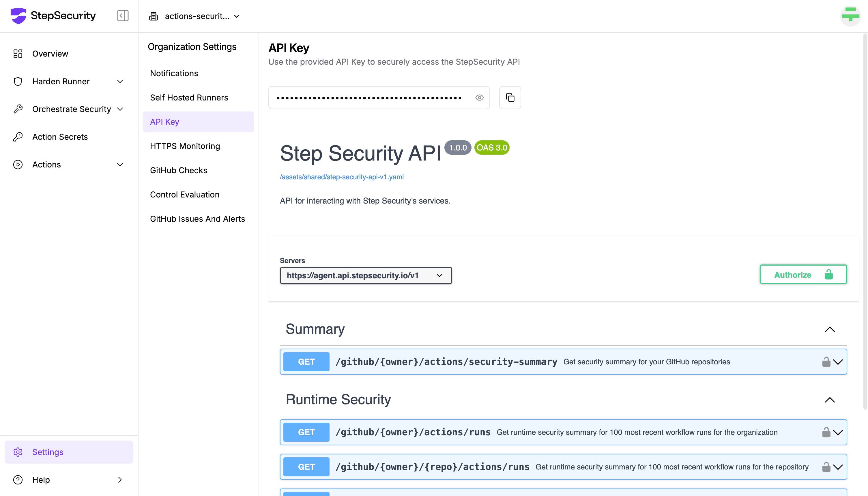Click lock icon on /github/{owner}/actions/runs
This screenshot has width=868, height=496.
click(x=826, y=432)
